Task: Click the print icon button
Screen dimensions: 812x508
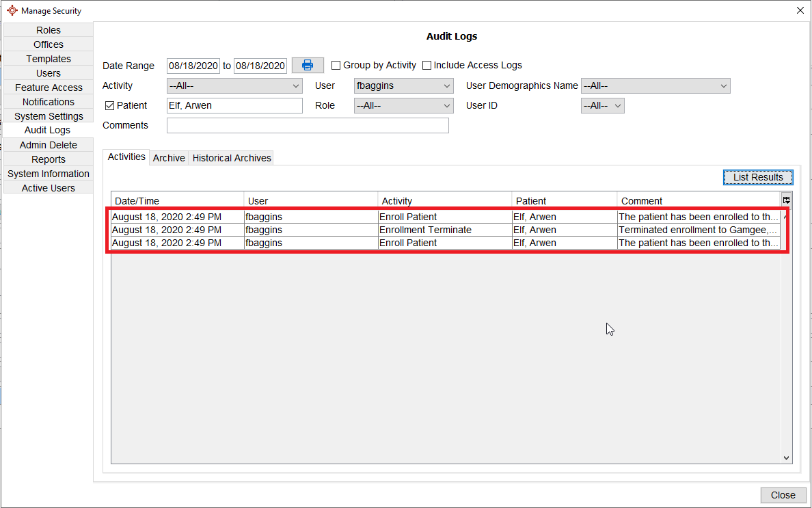Action: [x=308, y=66]
